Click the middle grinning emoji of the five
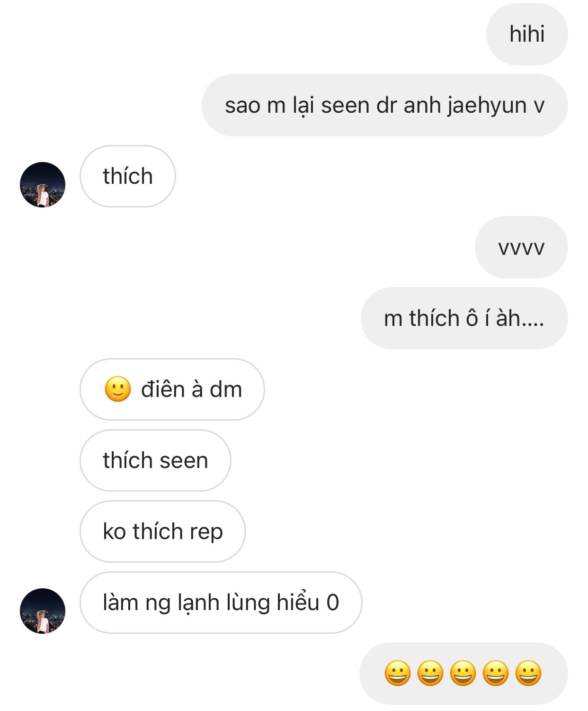 coord(463,673)
